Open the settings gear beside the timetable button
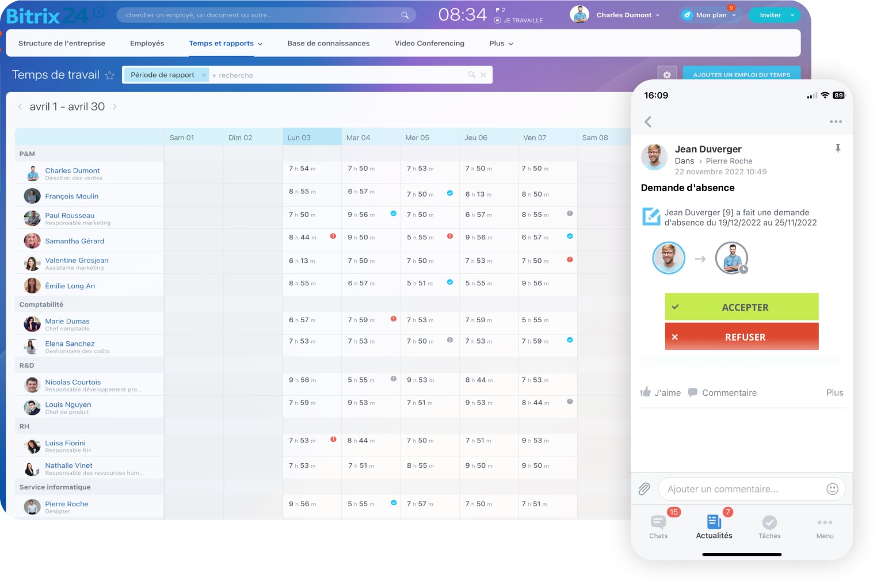Screen dimensions: 881x588 pos(666,75)
